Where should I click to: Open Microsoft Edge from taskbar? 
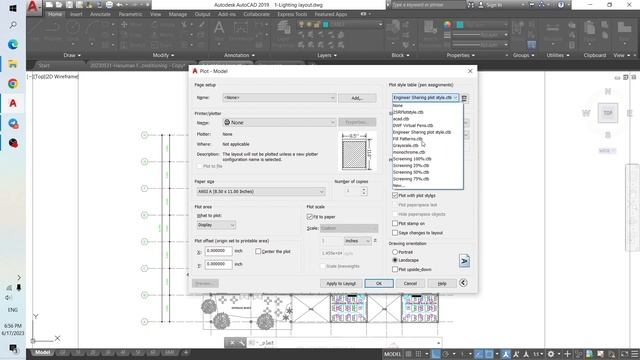click(x=13, y=44)
